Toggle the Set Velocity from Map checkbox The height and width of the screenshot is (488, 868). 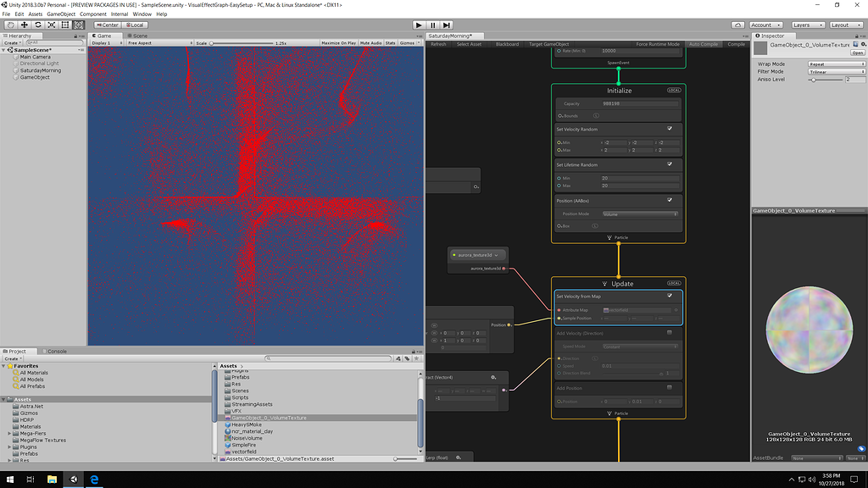[670, 295]
